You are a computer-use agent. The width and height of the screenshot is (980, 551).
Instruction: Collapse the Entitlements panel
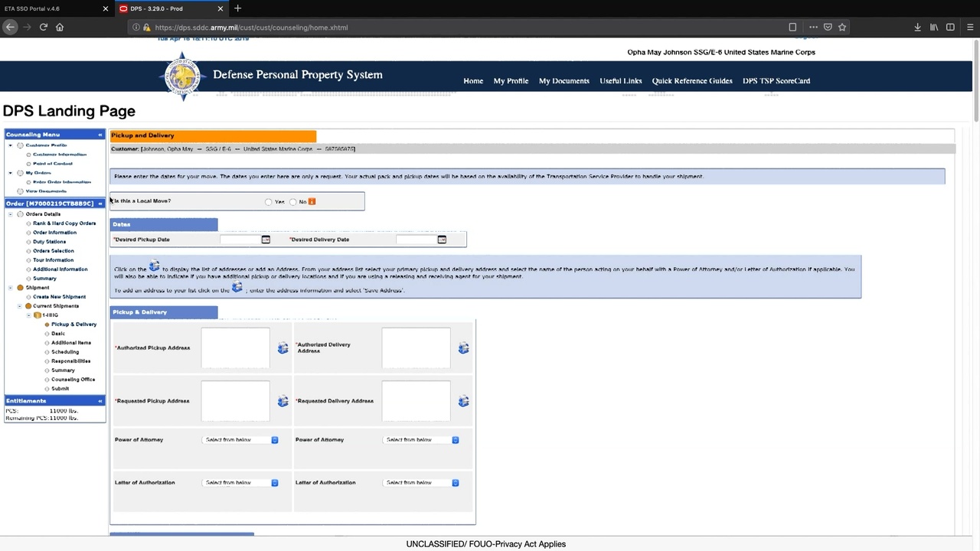(x=100, y=401)
